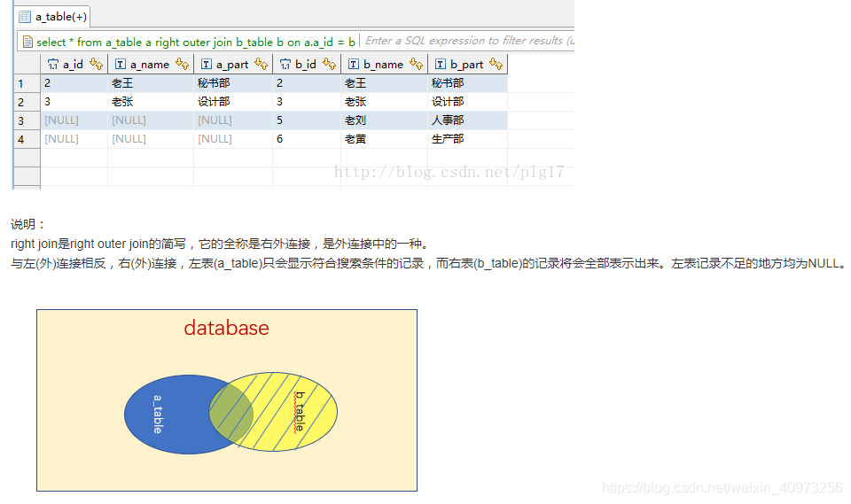Click the database title in the diagram
The width and height of the screenshot is (851, 504).
226,328
